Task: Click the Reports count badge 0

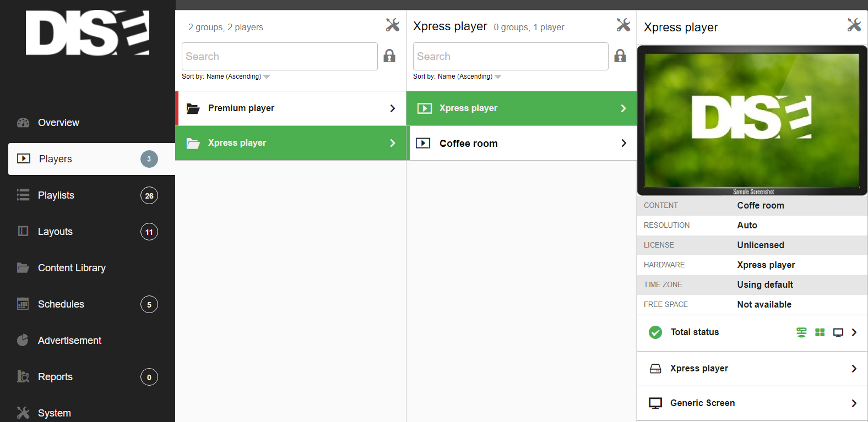Action: coord(149,377)
